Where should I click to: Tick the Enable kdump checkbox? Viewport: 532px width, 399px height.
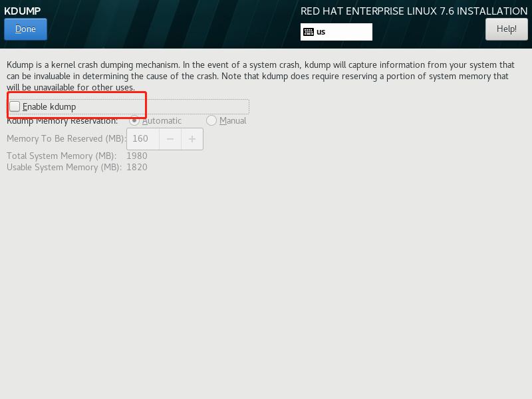pos(15,106)
